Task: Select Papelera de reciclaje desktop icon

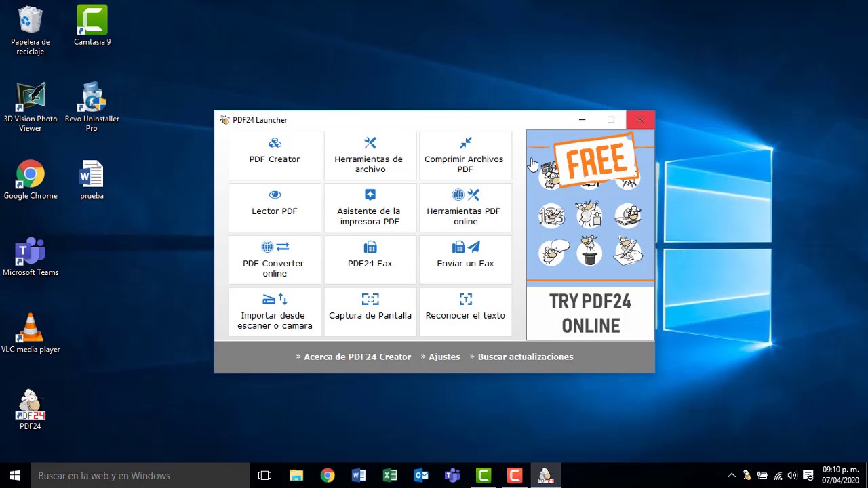Action: [x=31, y=31]
